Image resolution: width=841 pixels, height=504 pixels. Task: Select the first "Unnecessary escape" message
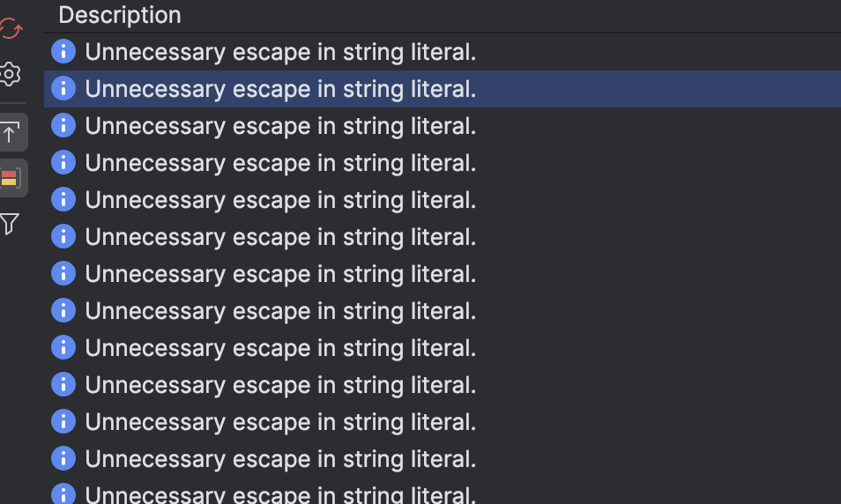coord(280,52)
